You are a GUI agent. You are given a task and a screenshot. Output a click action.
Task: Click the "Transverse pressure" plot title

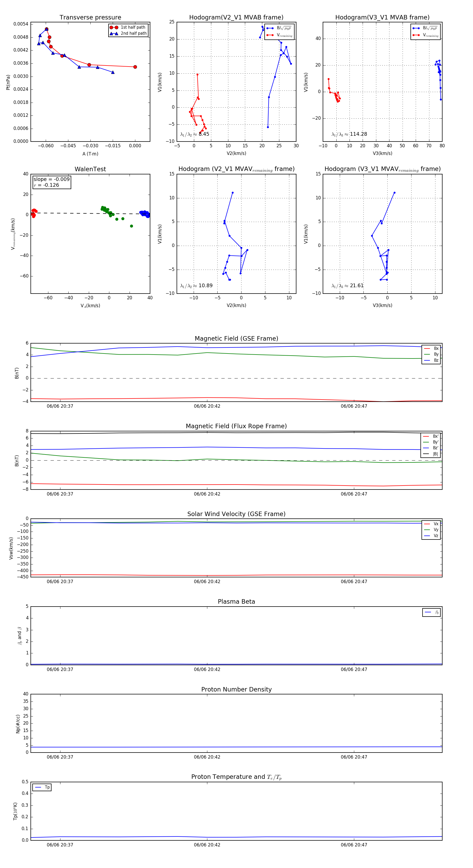pyautogui.click(x=90, y=18)
